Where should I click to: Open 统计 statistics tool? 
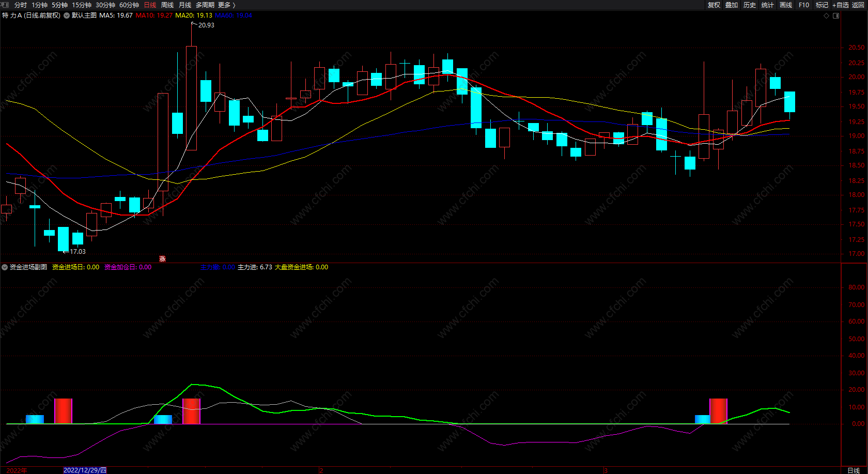(768, 5)
